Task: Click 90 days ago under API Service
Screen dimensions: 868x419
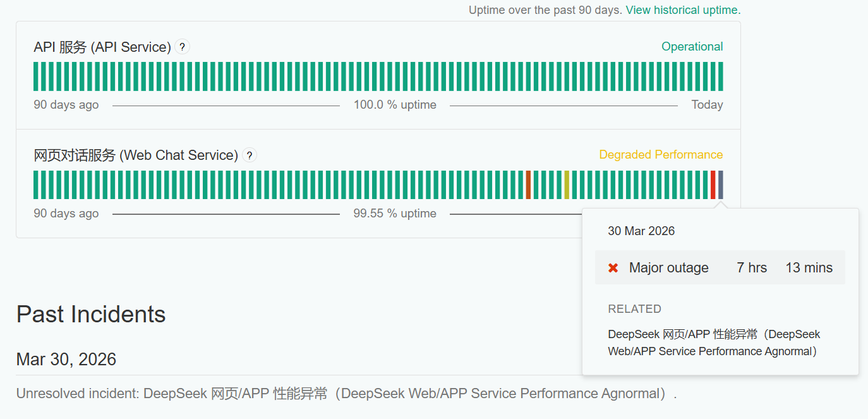Action: coord(66,105)
